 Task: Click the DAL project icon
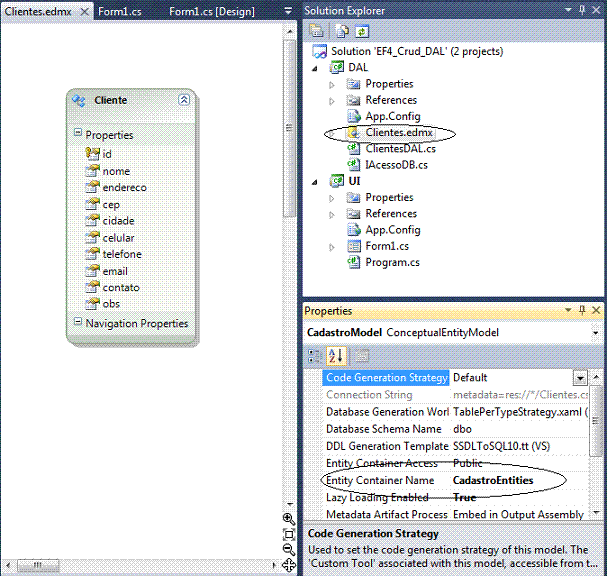pos(336,67)
